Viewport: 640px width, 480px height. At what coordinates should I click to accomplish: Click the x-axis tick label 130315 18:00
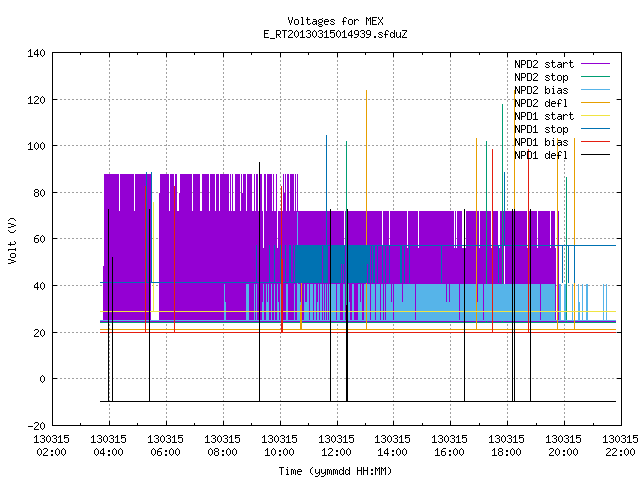coord(507,446)
